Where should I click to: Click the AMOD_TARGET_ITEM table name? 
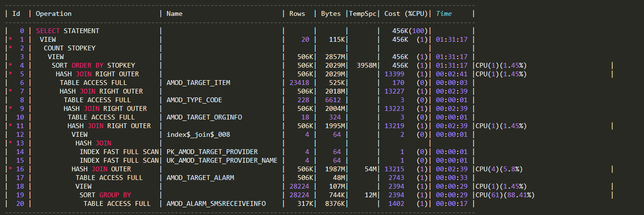pos(198,83)
